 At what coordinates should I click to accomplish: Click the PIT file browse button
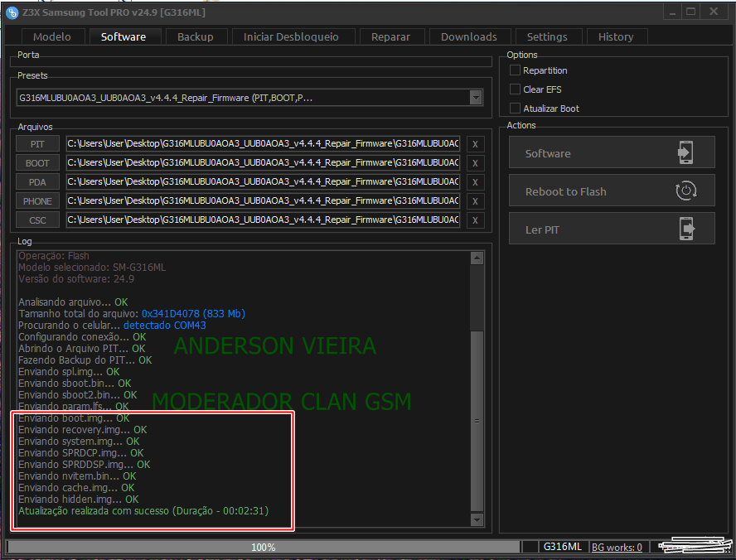pos(37,144)
